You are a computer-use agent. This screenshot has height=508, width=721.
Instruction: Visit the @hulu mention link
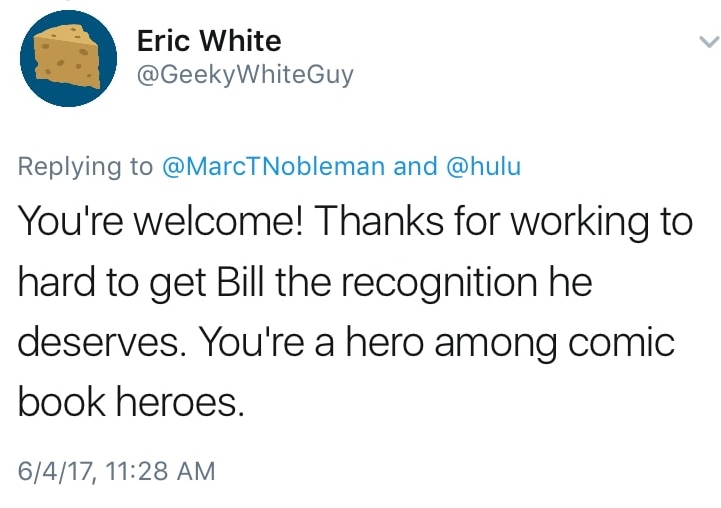482,166
